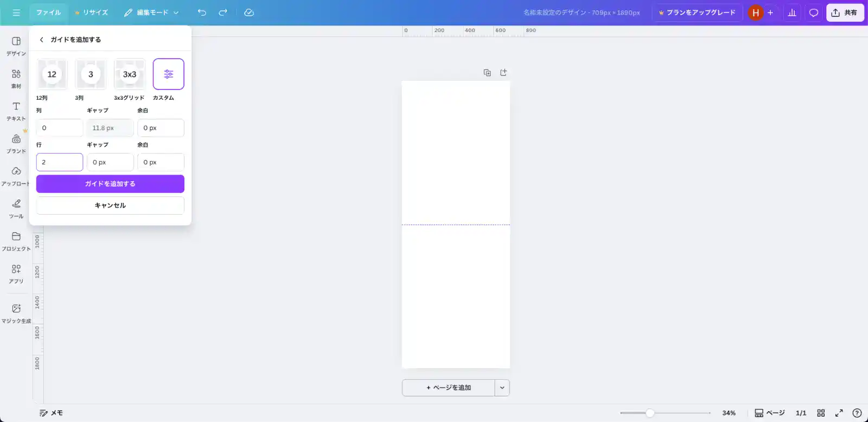Open the 素材 elements panel

click(16, 78)
